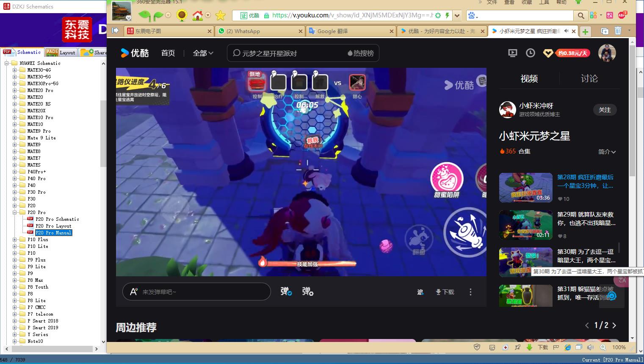Click the 技能加强 skill progress bar in video
644x364 pixels.
click(x=307, y=264)
